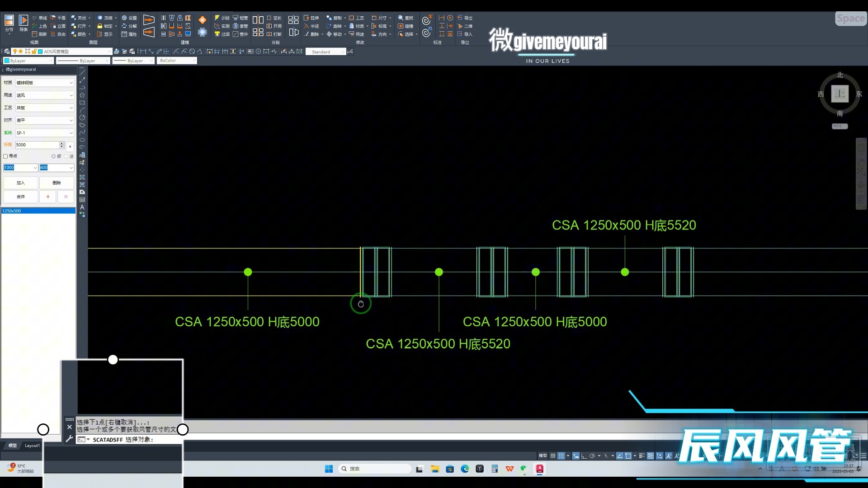Click the 导条 playback icon in ribbon
The width and height of the screenshot is (868, 488).
[24, 21]
